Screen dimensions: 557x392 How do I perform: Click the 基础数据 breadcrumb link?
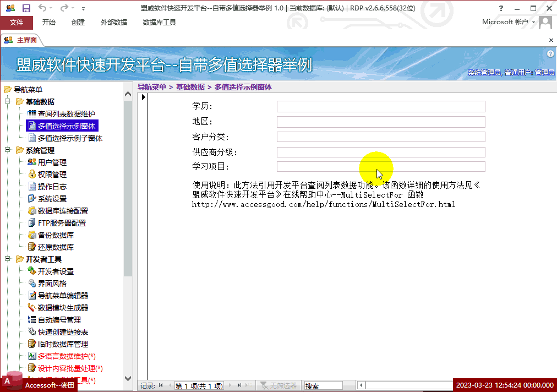coord(190,87)
